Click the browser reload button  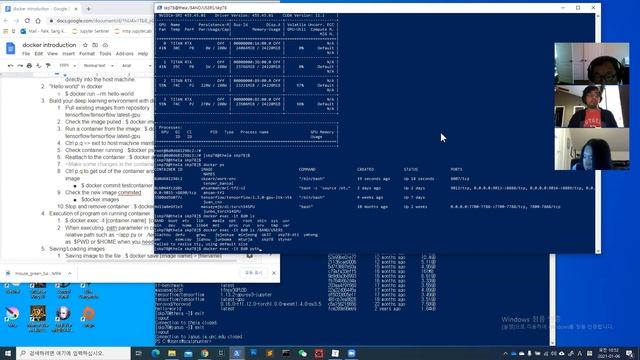tap(27, 20)
